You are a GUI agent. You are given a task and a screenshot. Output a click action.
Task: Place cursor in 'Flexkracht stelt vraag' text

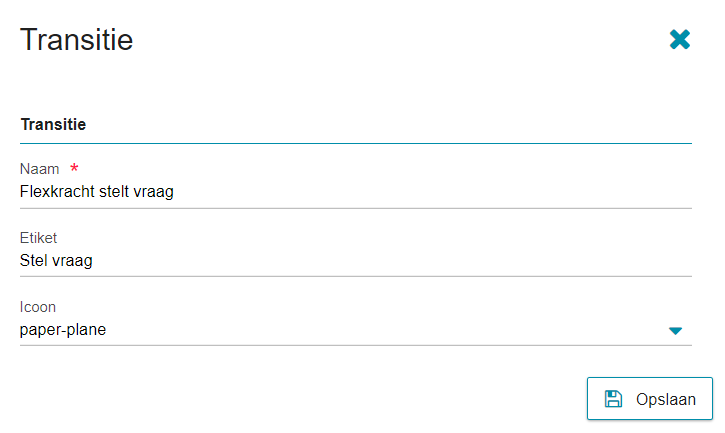coord(97,192)
